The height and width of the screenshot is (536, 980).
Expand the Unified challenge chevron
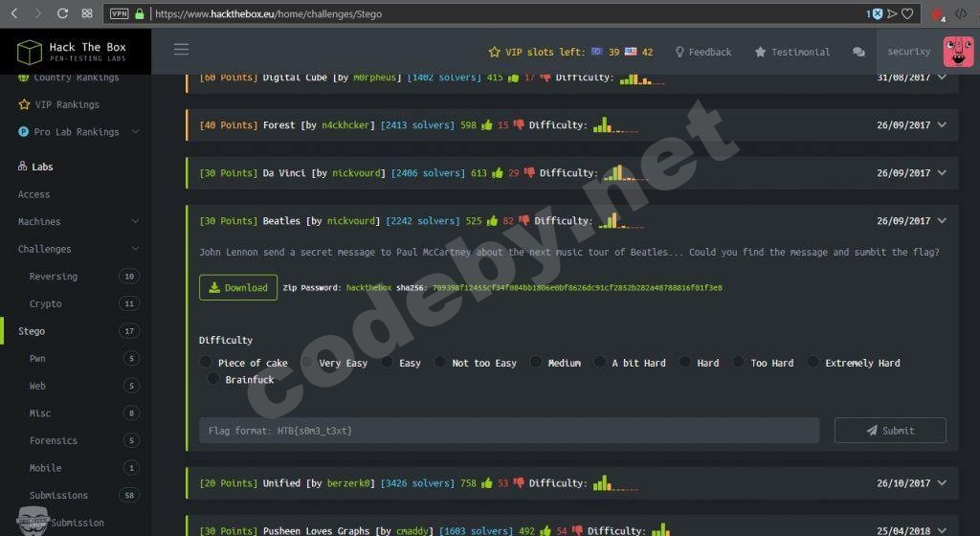[942, 483]
